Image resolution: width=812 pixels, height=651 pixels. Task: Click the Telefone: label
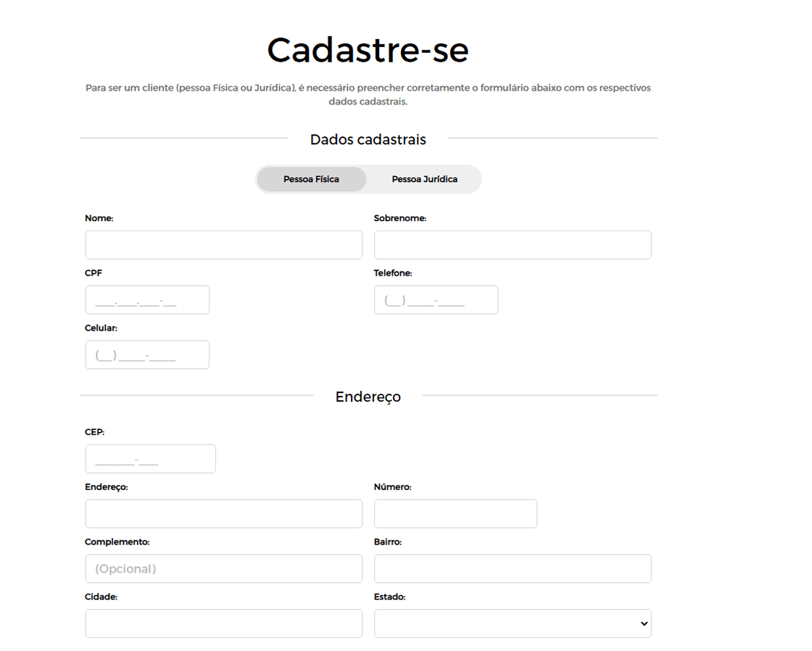392,273
